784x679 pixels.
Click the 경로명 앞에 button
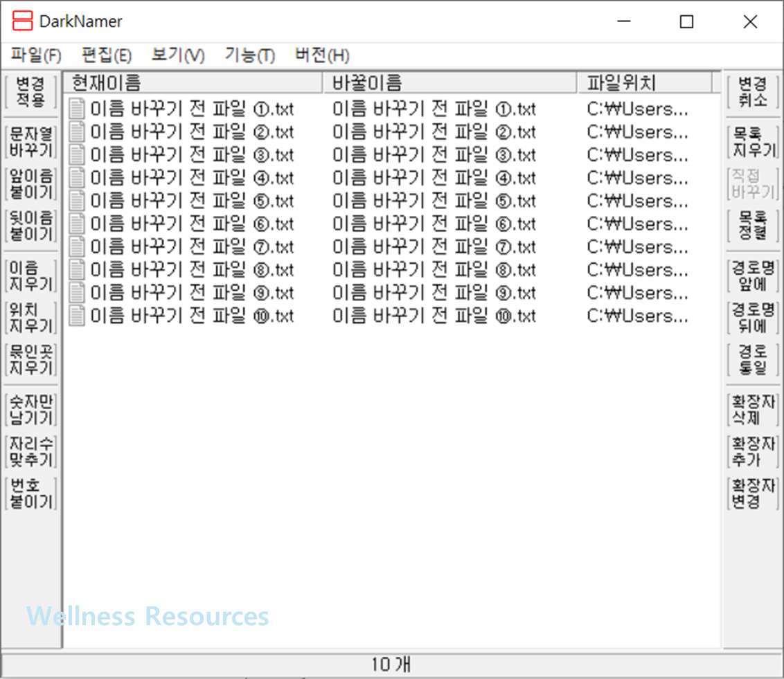pos(753,275)
